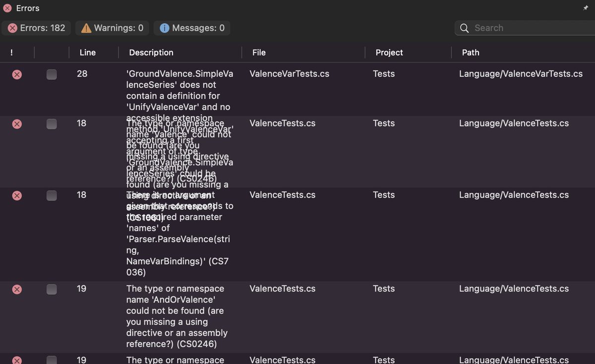Click the Errors: 182 filter button

(36, 28)
